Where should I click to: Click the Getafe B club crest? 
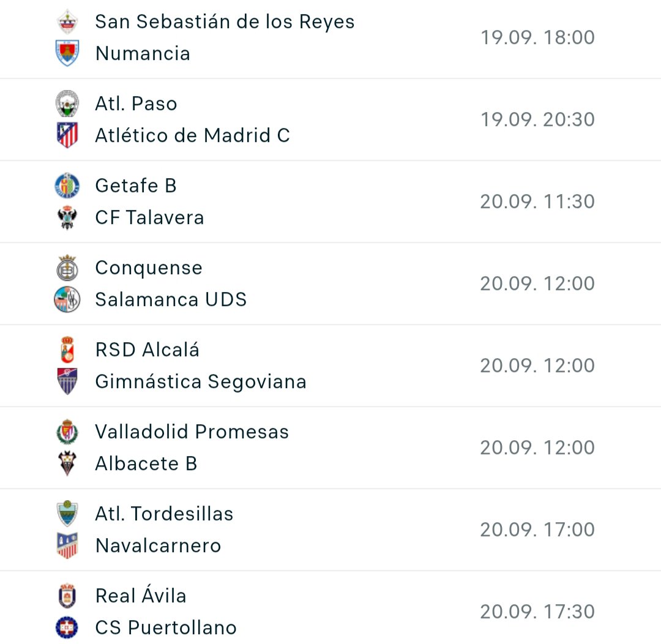(x=67, y=185)
